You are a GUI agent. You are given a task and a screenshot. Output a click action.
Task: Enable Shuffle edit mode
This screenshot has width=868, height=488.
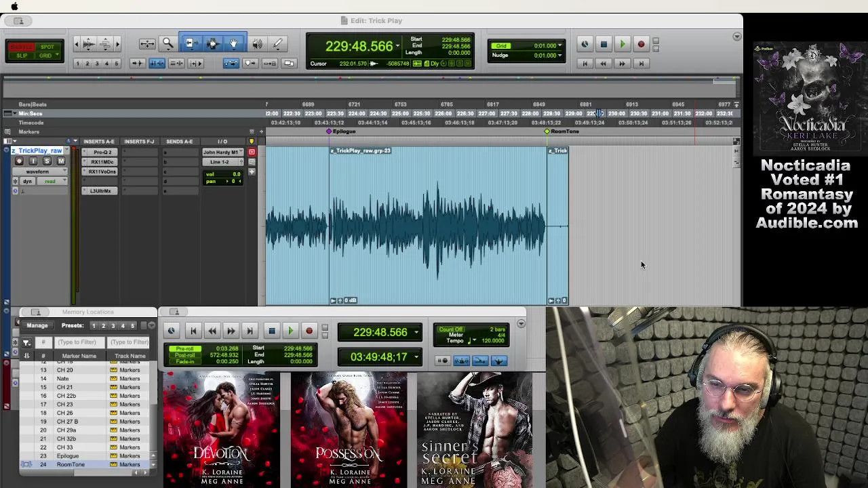coord(22,47)
